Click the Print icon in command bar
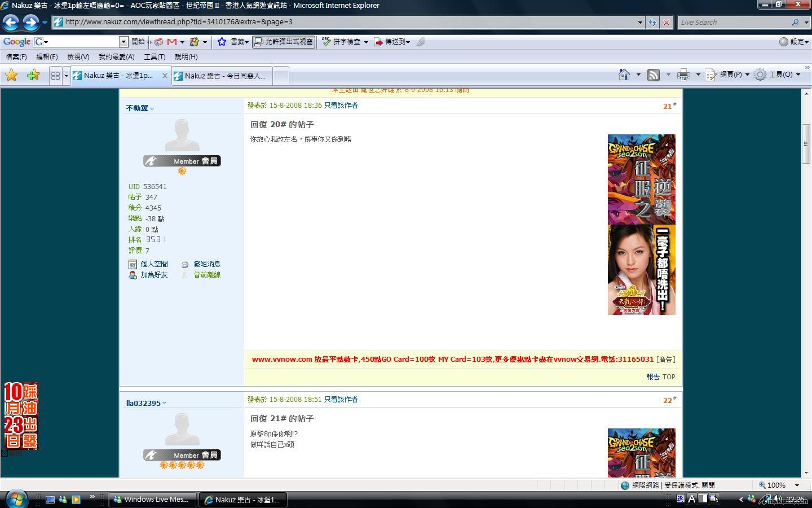 (683, 75)
